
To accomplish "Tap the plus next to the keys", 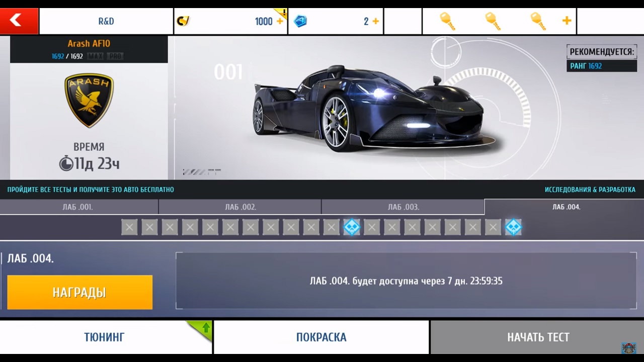I will pyautogui.click(x=567, y=21).
